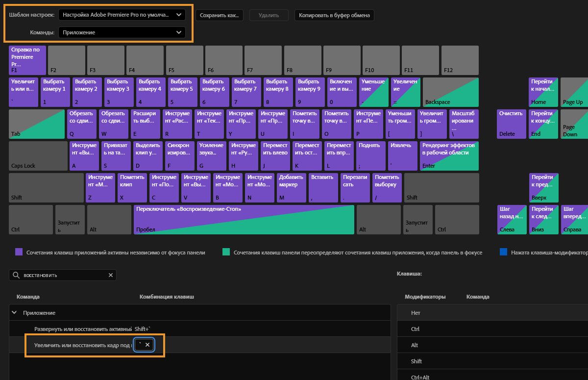Select key 1 «Выбрать камеру 1»
588x380 pixels.
pyautogui.click(x=55, y=92)
